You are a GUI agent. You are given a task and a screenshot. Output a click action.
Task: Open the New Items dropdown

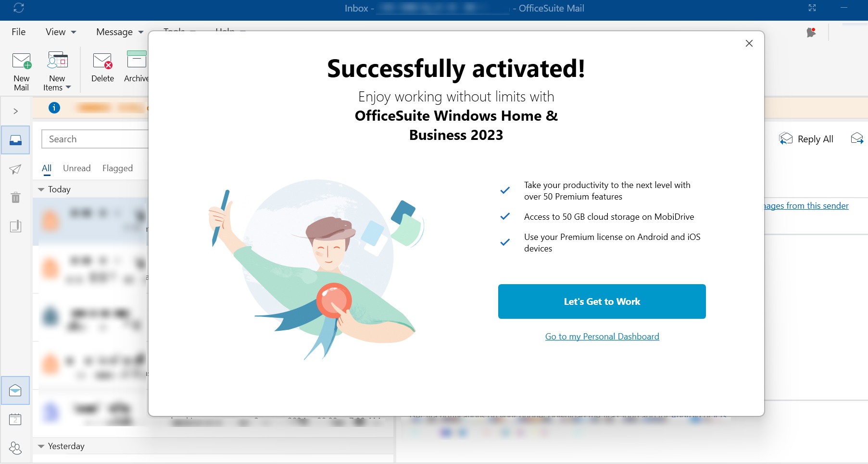pyautogui.click(x=57, y=70)
